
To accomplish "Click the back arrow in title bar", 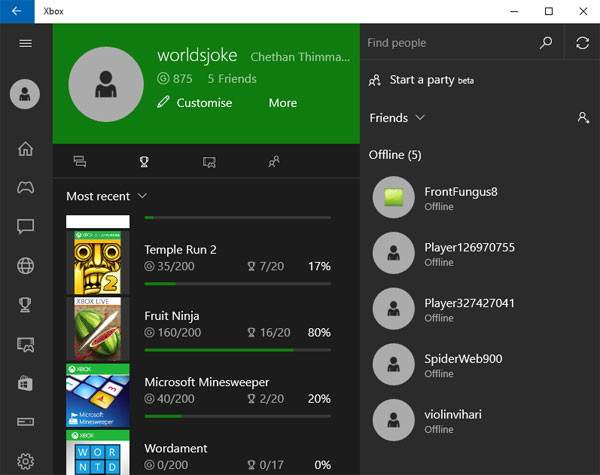I will pyautogui.click(x=17, y=11).
